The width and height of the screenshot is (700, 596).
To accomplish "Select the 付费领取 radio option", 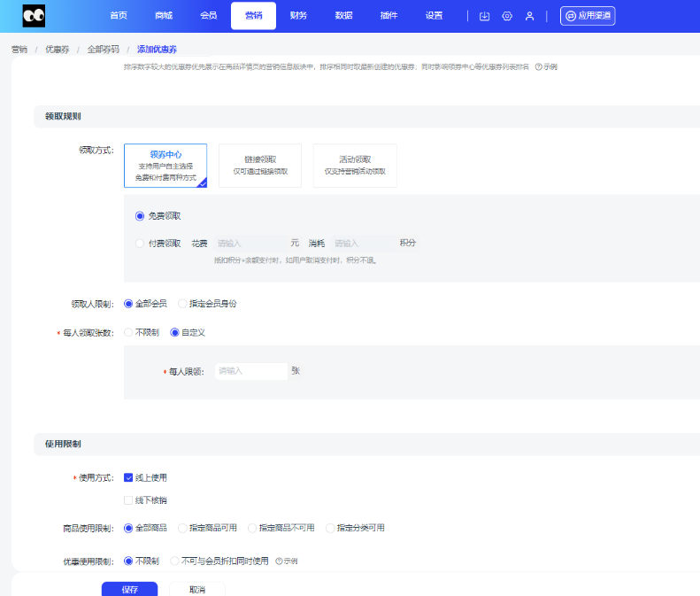I will pos(140,243).
